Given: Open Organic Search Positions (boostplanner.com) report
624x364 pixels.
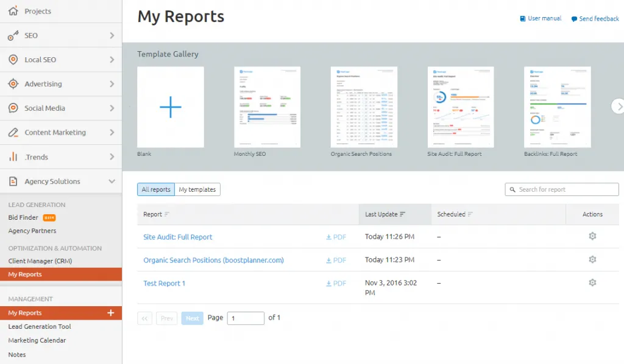Looking at the screenshot, I should coord(214,260).
